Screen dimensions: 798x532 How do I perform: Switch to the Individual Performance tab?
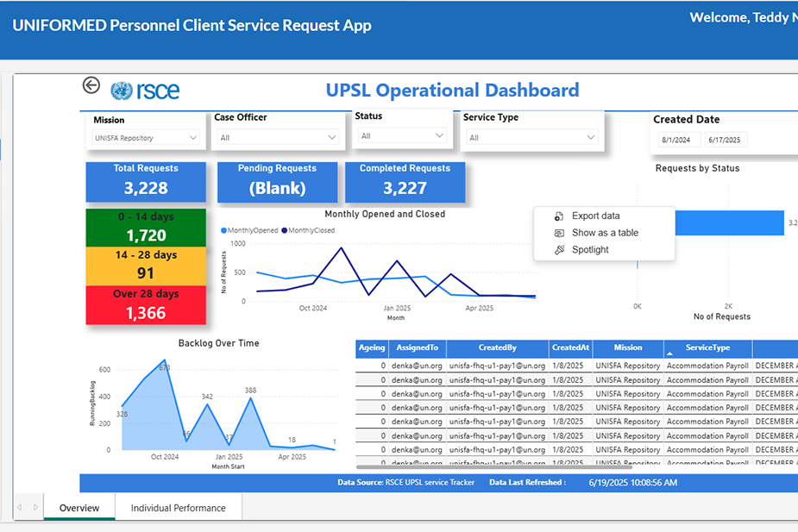pyautogui.click(x=178, y=508)
